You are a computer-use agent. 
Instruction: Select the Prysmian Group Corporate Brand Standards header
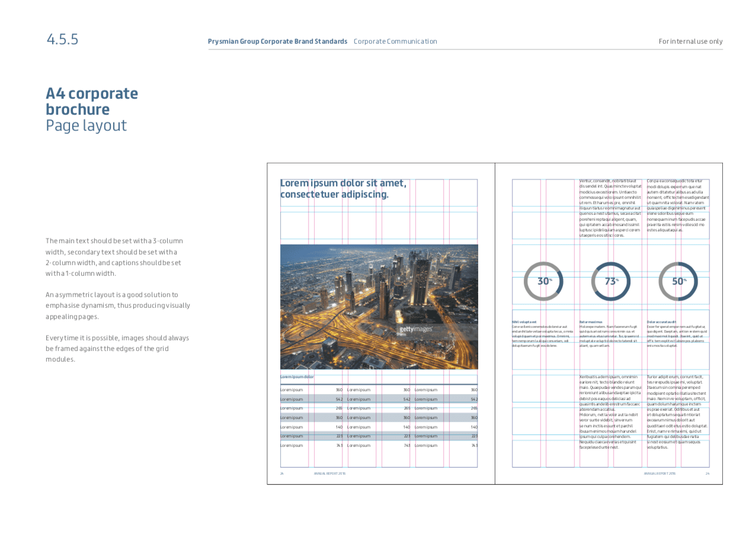click(x=277, y=41)
